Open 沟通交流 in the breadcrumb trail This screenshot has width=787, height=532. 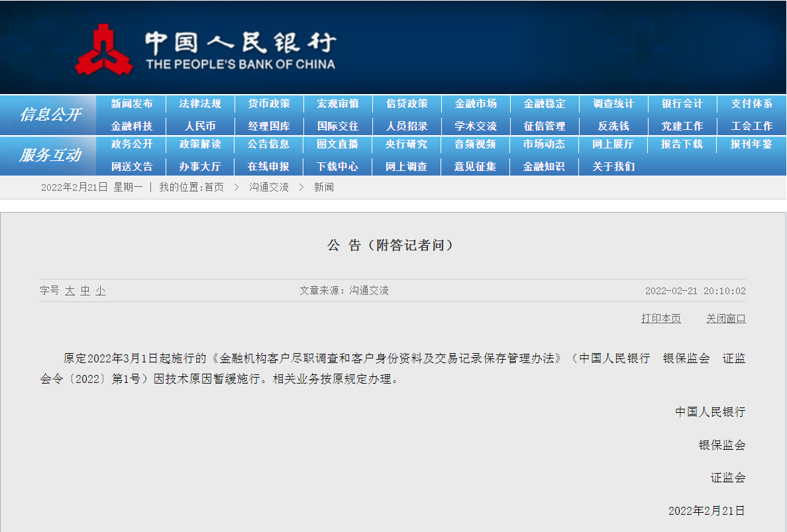point(268,187)
